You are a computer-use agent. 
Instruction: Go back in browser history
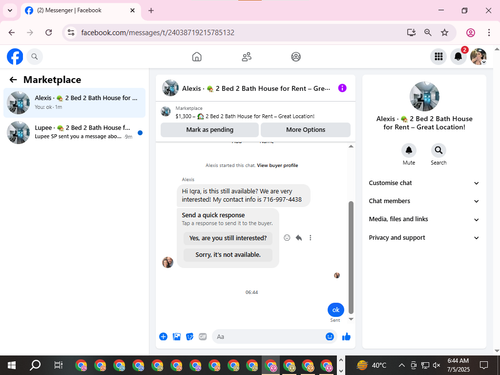(x=12, y=33)
